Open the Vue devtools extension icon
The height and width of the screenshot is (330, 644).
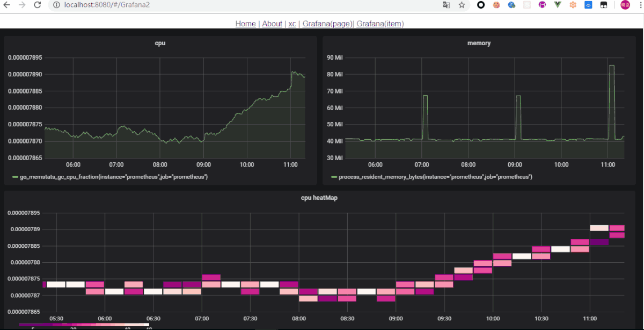pos(558,5)
